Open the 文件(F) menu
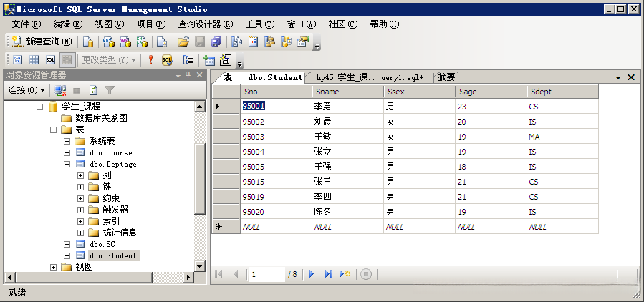Viewport: 644px width, 302px height. [27, 24]
